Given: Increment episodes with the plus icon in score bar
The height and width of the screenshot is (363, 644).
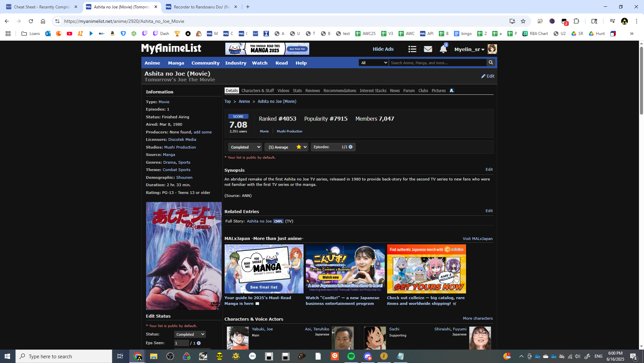Looking at the screenshot, I should point(351,147).
